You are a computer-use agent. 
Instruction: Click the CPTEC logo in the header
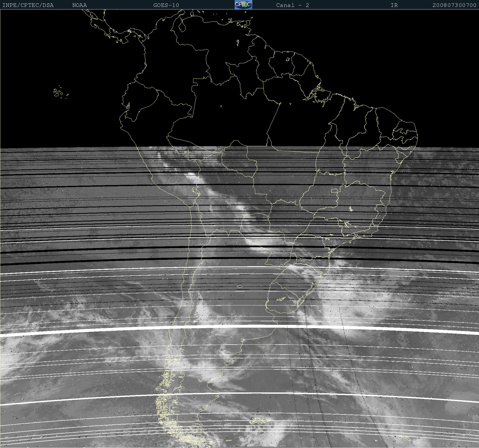click(243, 5)
